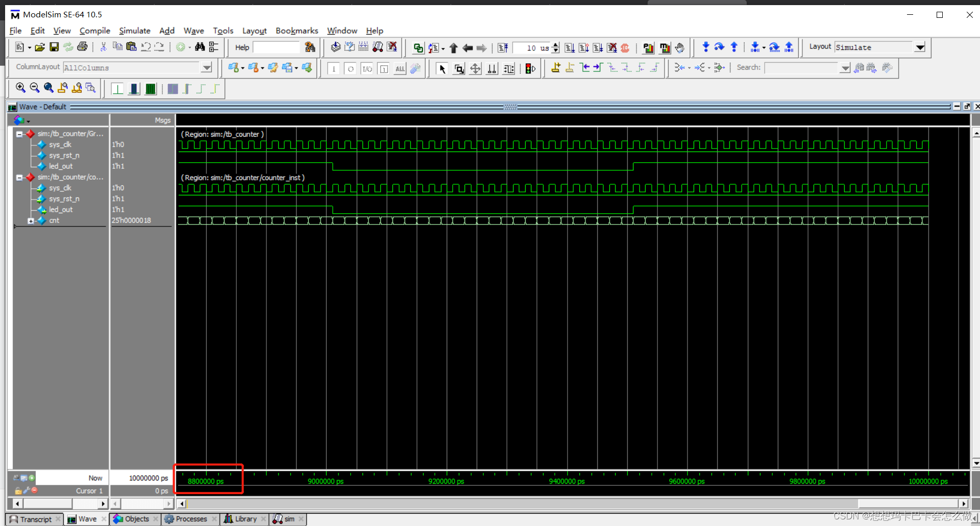The image size is (980, 526).
Task: Click the Run -All icon
Action: [x=598, y=48]
